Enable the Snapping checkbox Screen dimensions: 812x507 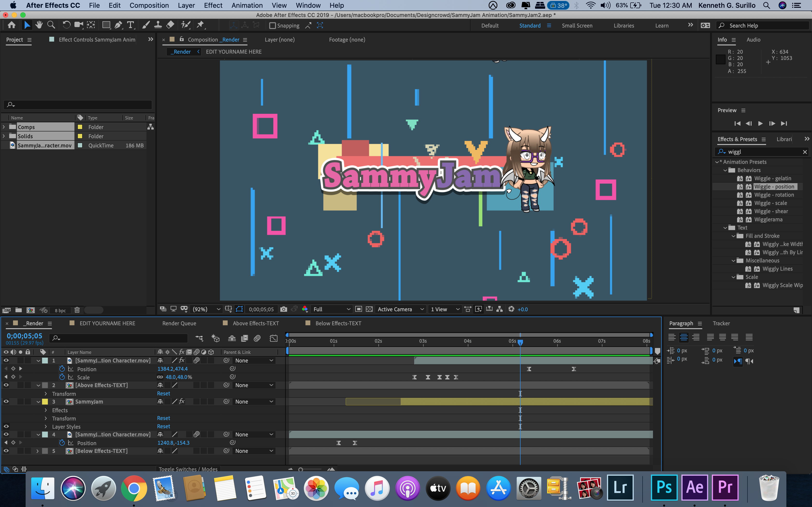pos(273,25)
